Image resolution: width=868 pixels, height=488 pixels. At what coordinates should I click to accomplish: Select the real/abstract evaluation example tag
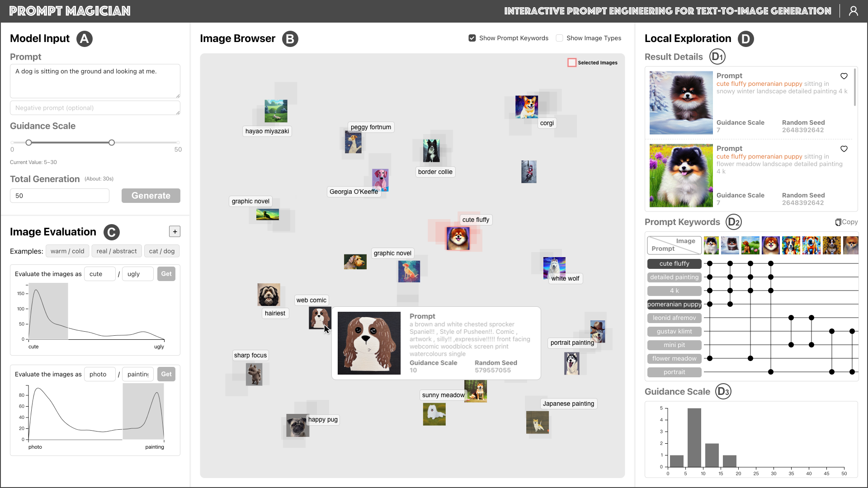click(x=116, y=251)
